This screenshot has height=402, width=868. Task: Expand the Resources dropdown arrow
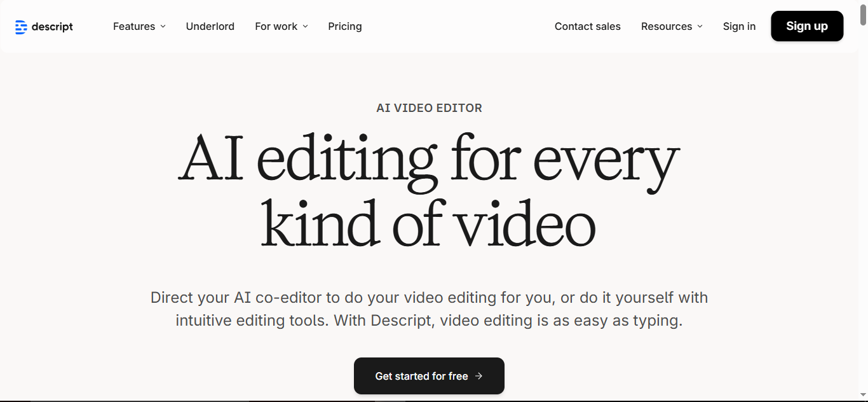click(x=700, y=27)
